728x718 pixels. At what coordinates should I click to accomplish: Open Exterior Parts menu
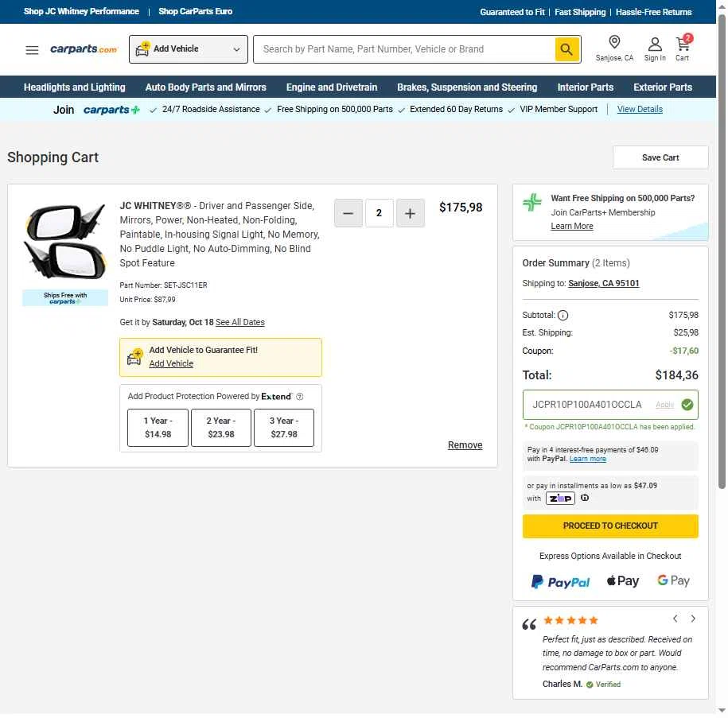[663, 87]
